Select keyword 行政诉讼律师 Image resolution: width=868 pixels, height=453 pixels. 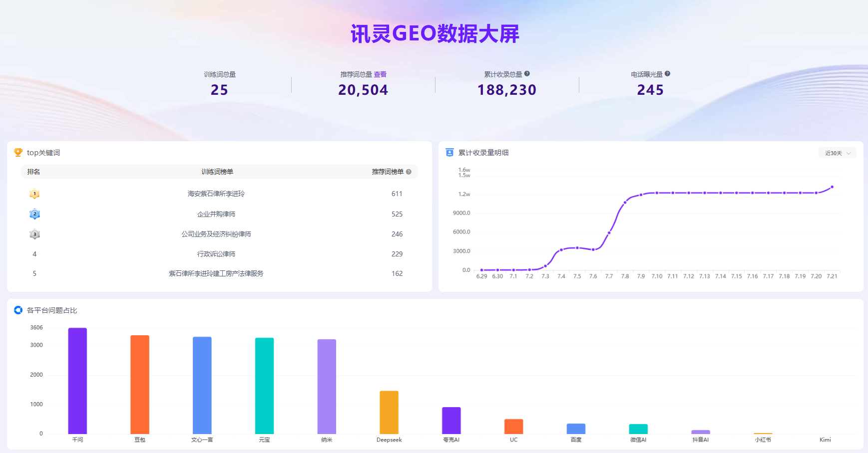216,254
